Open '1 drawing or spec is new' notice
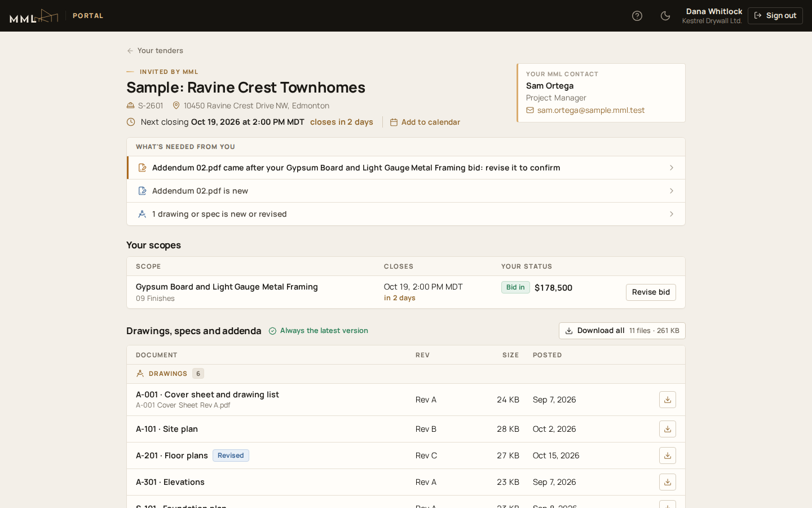 point(406,214)
